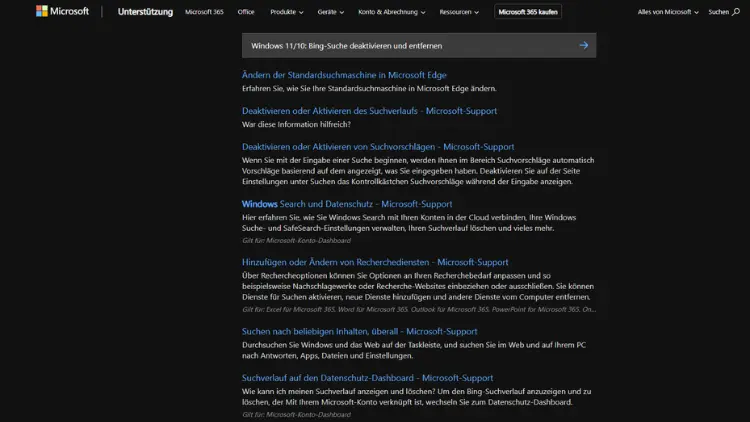Open Ändern der Standardsuchmaschine in Microsoft Edge

point(344,75)
